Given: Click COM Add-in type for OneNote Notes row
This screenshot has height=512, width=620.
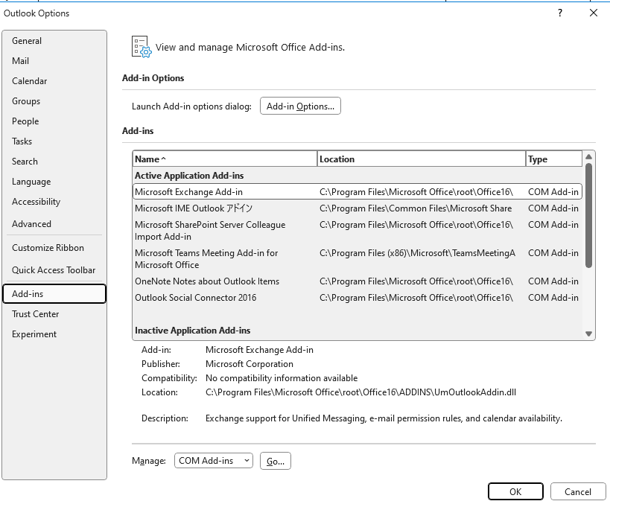Looking at the screenshot, I should 553,282.
